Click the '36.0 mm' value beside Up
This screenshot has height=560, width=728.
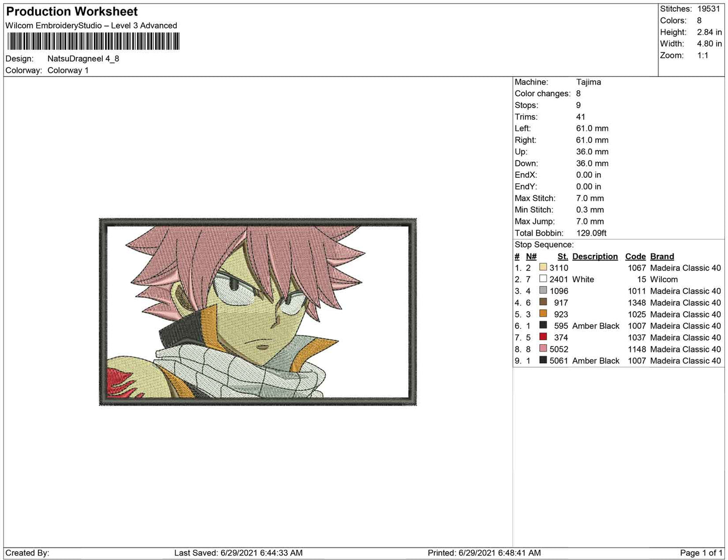pyautogui.click(x=592, y=152)
